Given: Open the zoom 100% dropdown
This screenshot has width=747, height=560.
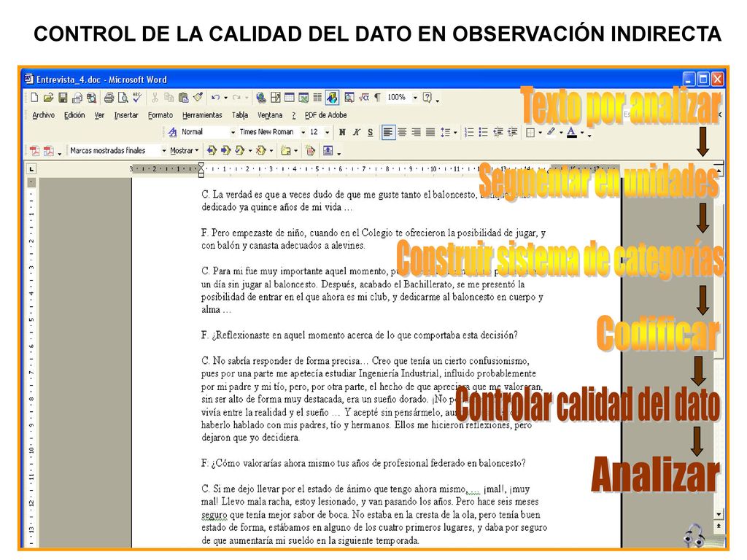Looking at the screenshot, I should pos(415,98).
